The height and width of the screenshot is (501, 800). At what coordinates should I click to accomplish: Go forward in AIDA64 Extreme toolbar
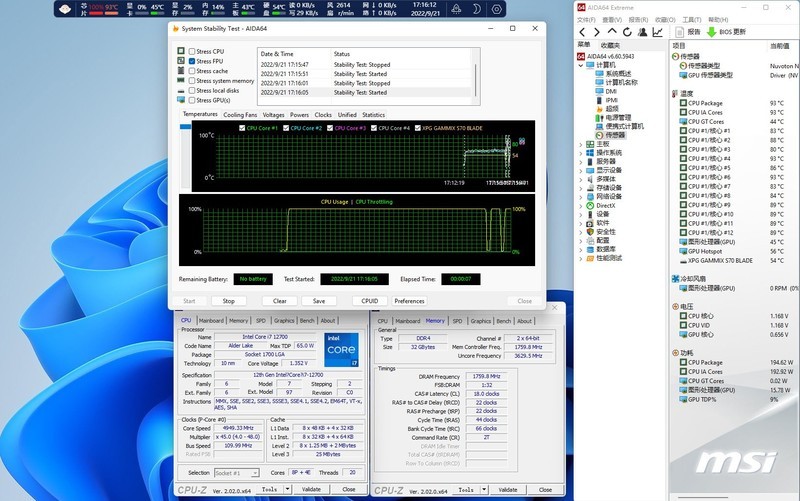pos(597,32)
